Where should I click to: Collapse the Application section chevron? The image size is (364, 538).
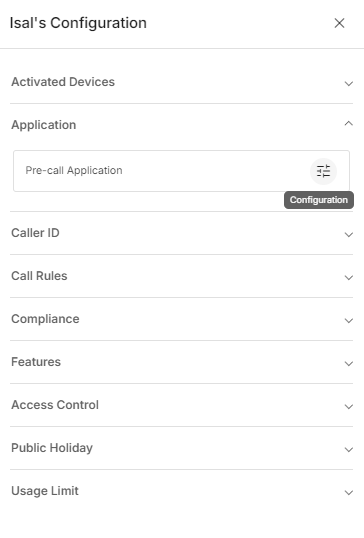[x=349, y=124]
